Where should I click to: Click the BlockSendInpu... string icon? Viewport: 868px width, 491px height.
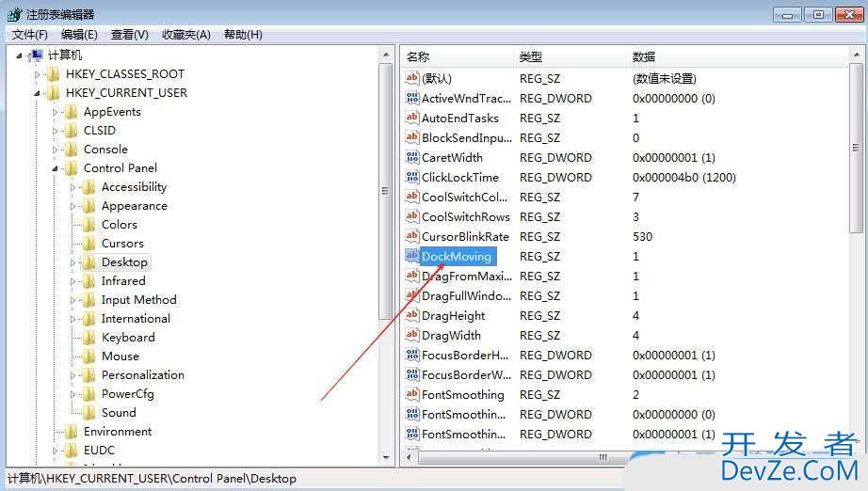coord(412,137)
